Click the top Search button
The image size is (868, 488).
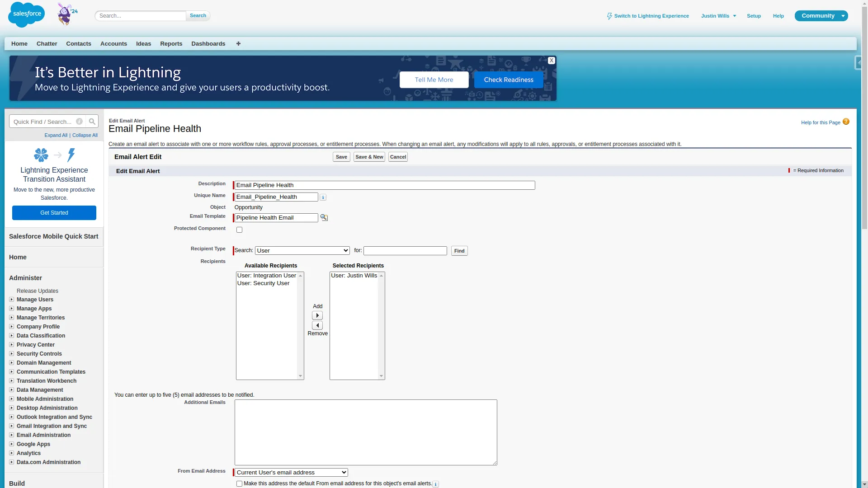pyautogui.click(x=198, y=16)
